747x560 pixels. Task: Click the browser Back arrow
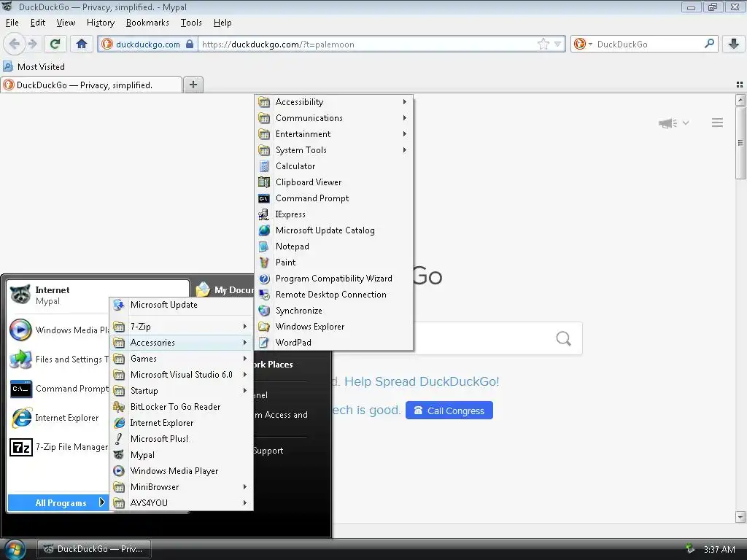(x=15, y=44)
